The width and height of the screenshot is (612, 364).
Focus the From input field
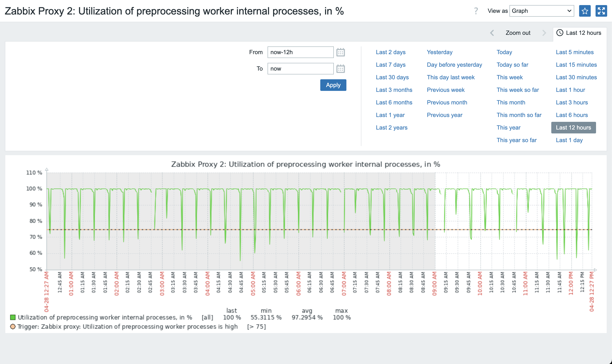click(x=300, y=52)
